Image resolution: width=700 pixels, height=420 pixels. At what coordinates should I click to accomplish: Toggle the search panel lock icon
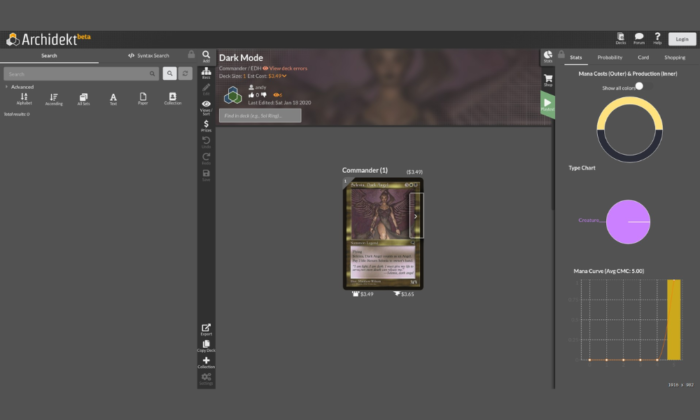[191, 55]
